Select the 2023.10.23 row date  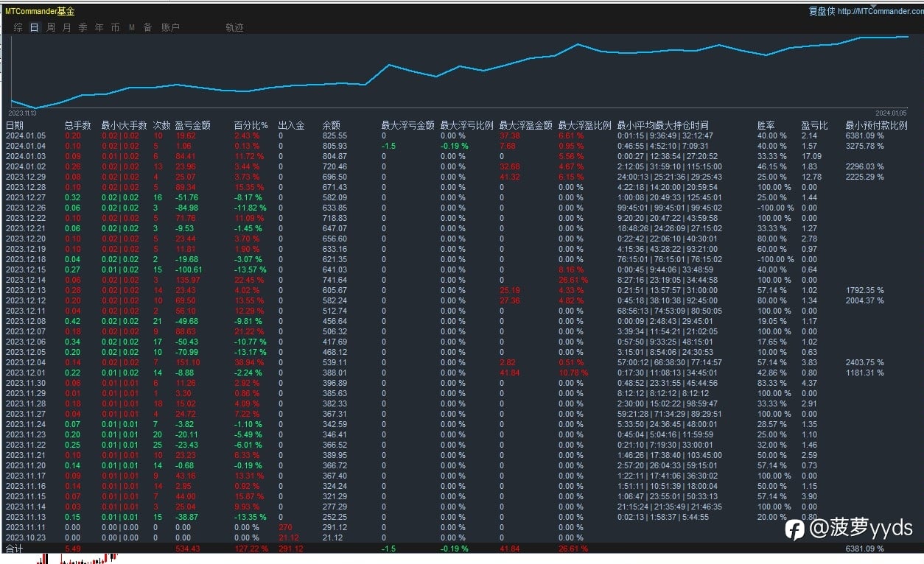(x=25, y=537)
